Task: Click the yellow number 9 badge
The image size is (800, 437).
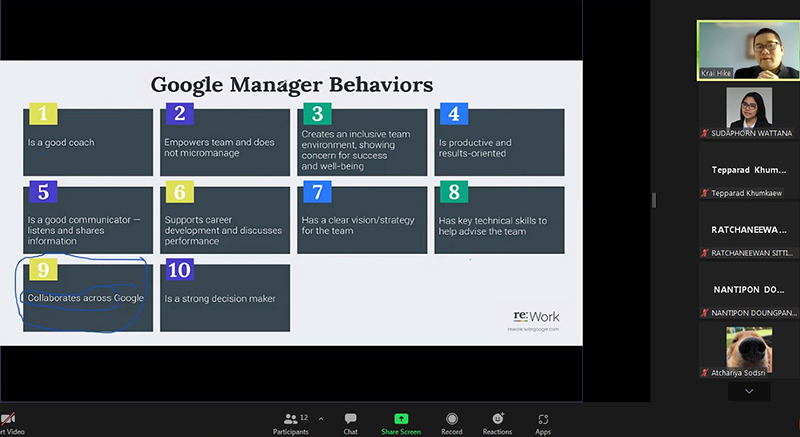Action: 43,270
